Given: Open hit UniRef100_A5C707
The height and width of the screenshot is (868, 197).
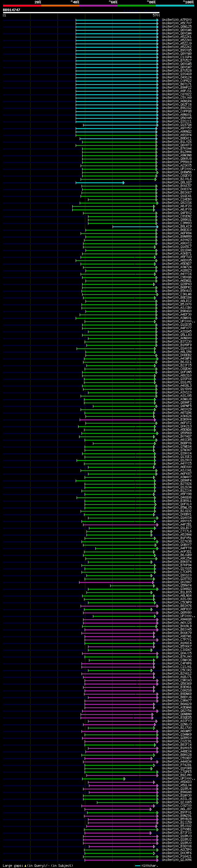Looking at the screenshot, I should pos(177,23).
